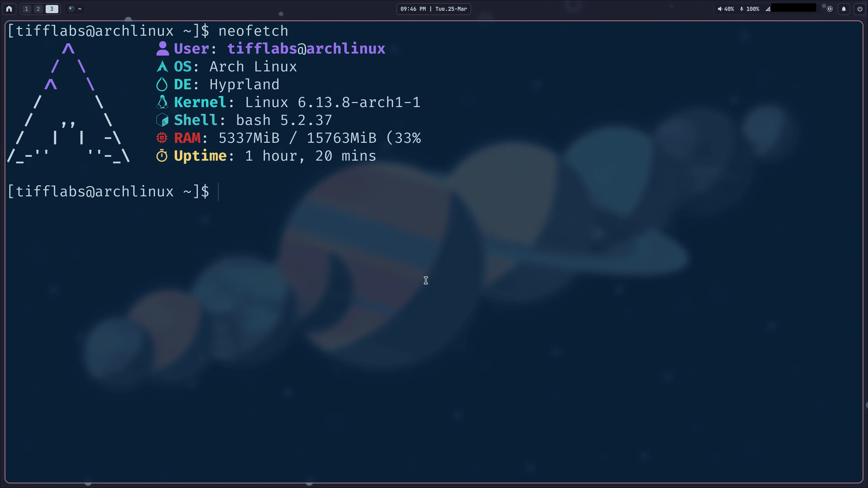868x488 pixels.
Task: Click the "bash 5.2.37" shell value
Action: pos(284,120)
